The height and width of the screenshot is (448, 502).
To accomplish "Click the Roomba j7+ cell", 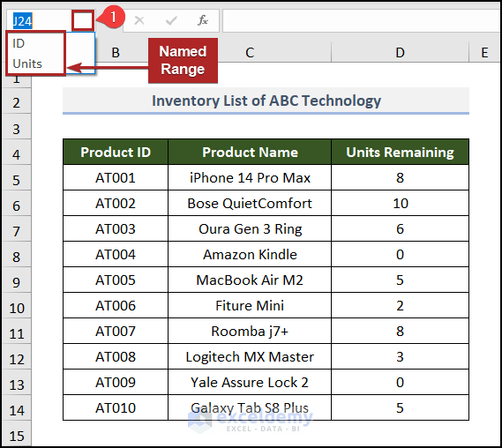I will [250, 332].
